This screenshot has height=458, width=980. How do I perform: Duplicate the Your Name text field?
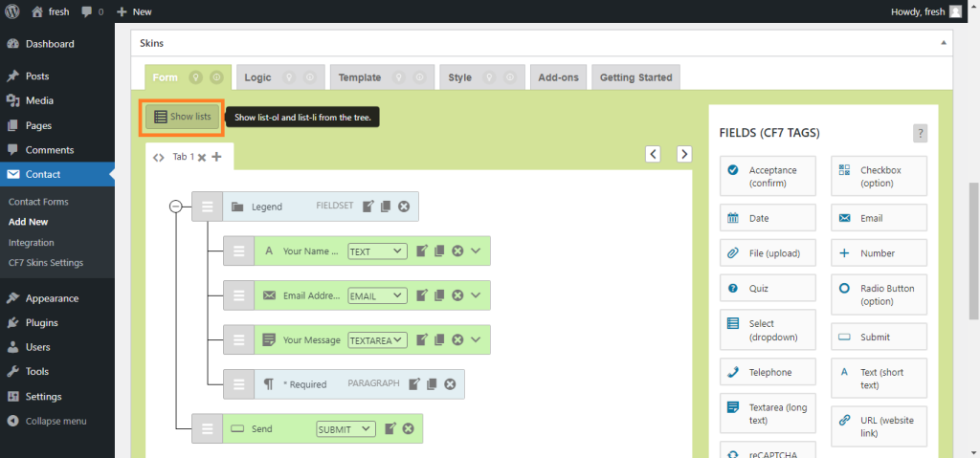click(x=440, y=251)
